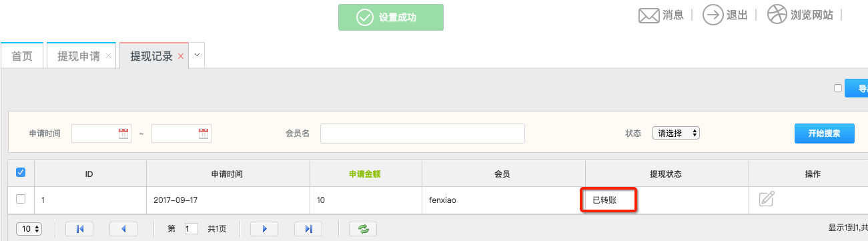Open the start date calendar picker icon
This screenshot has width=868, height=241.
123,134
